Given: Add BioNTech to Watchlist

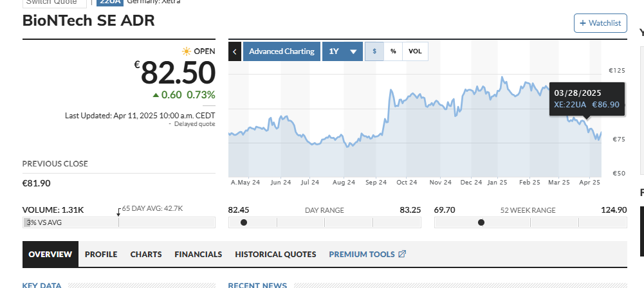Looking at the screenshot, I should 600,23.
